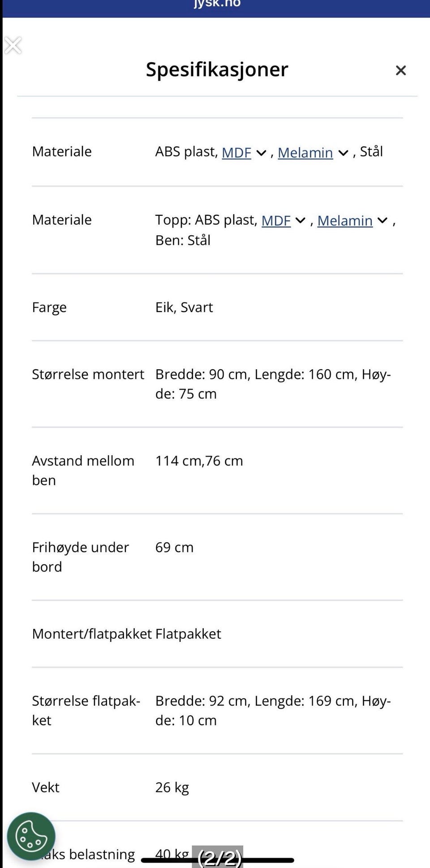Open the Melamin link in the first Materiale row
The height and width of the screenshot is (868, 430).
(305, 153)
